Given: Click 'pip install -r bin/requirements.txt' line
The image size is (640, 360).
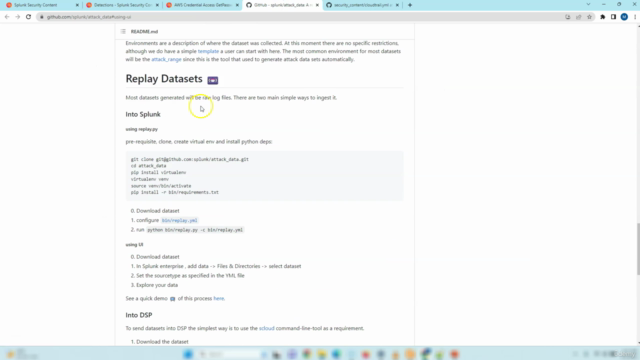Looking at the screenshot, I should (x=175, y=193).
